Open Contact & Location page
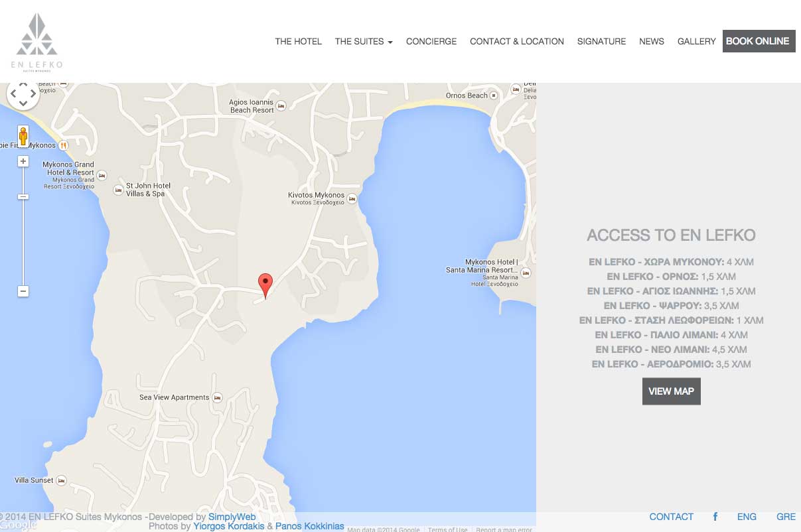This screenshot has width=801, height=532. [517, 41]
